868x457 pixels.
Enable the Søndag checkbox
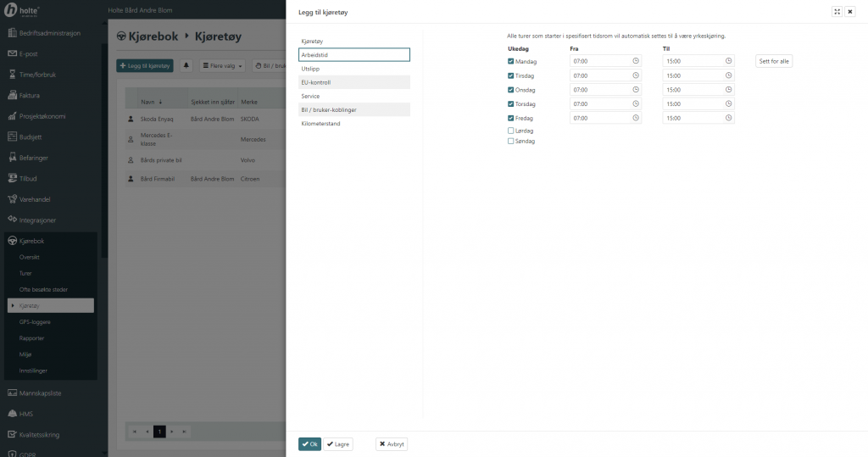tap(510, 141)
